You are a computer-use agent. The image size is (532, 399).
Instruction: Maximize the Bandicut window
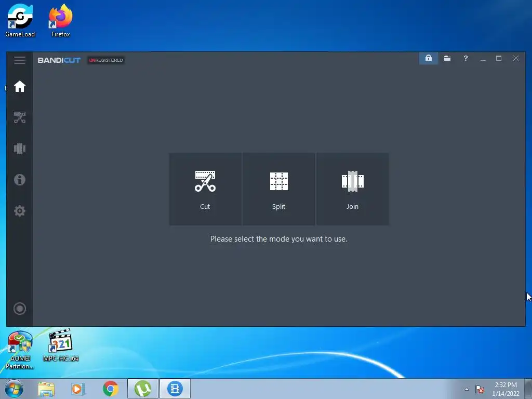[499, 58]
